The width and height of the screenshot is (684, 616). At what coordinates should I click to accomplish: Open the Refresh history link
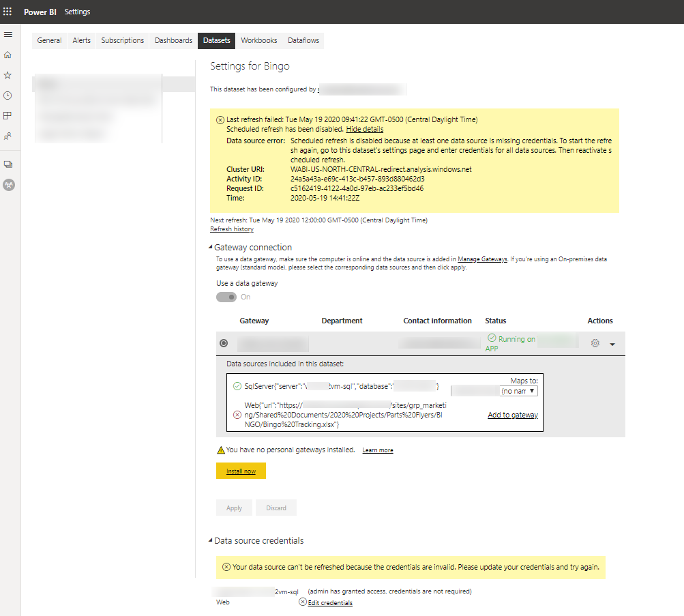232,229
